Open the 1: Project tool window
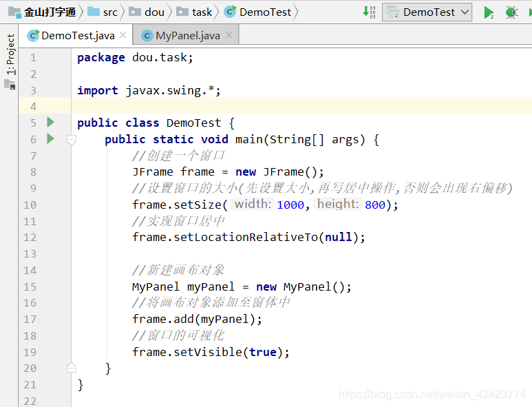532x407 pixels. [11, 54]
